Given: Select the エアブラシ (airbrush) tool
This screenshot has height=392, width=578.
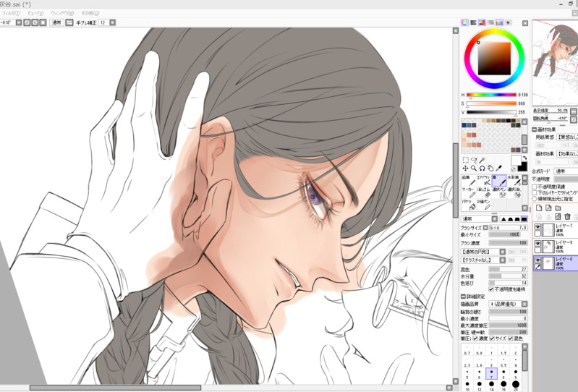Looking at the screenshot, I should (484, 181).
